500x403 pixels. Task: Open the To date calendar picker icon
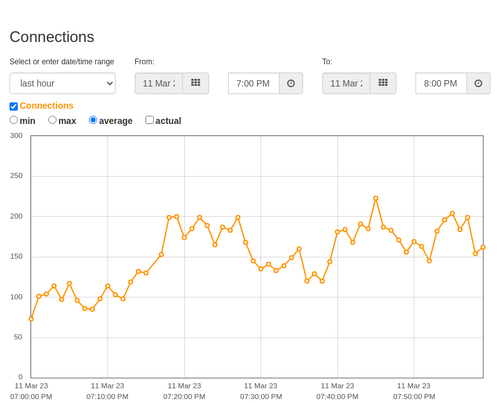point(383,83)
